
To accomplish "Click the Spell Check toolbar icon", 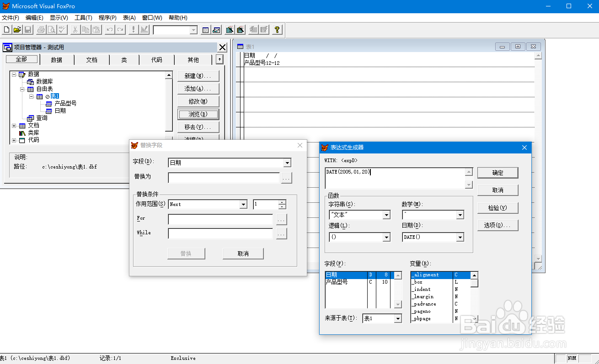I will [62, 29].
